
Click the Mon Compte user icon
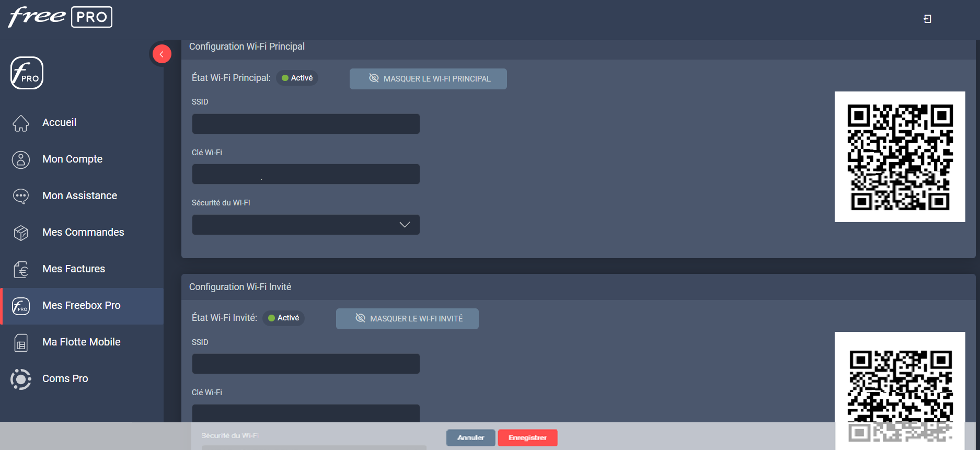click(21, 159)
